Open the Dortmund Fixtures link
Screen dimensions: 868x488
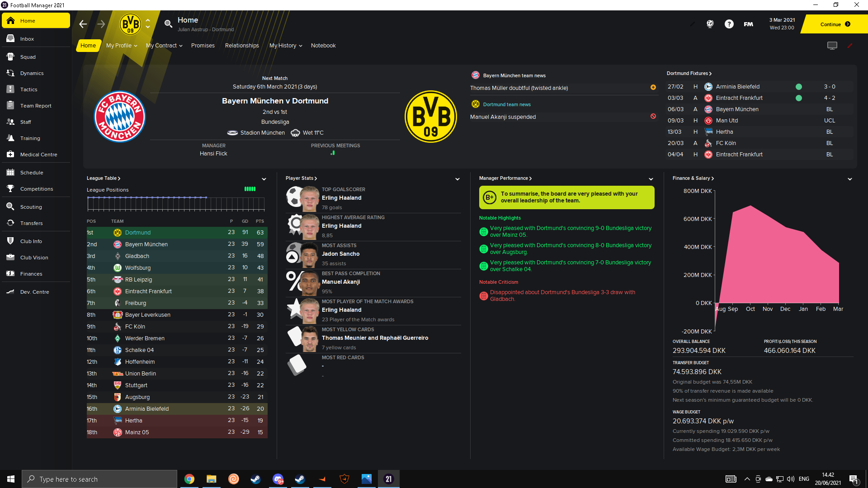point(689,73)
